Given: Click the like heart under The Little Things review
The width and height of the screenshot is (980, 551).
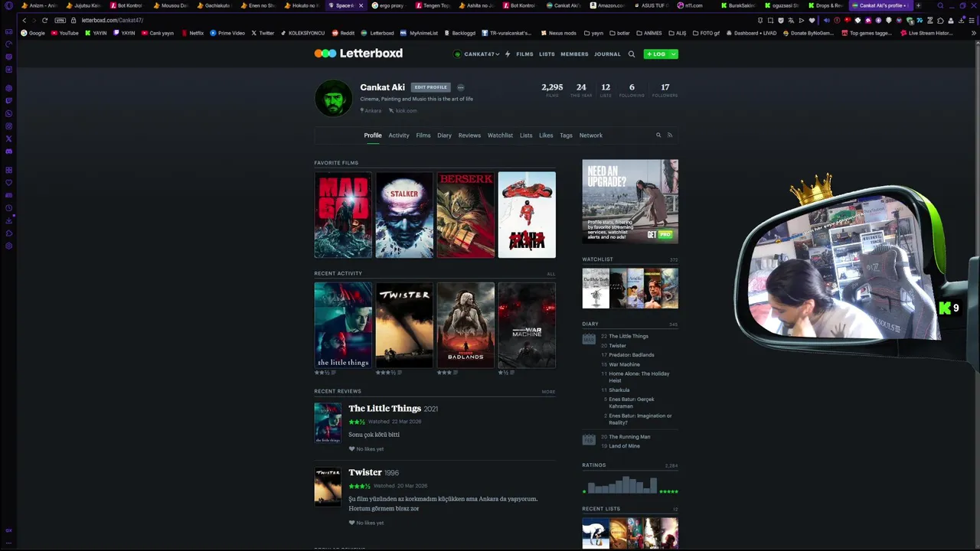Looking at the screenshot, I should click(351, 449).
